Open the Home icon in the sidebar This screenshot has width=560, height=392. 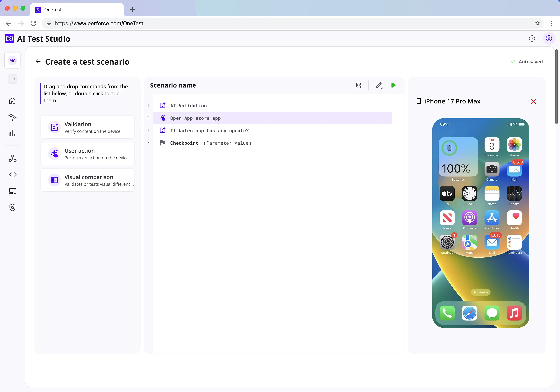click(x=12, y=101)
